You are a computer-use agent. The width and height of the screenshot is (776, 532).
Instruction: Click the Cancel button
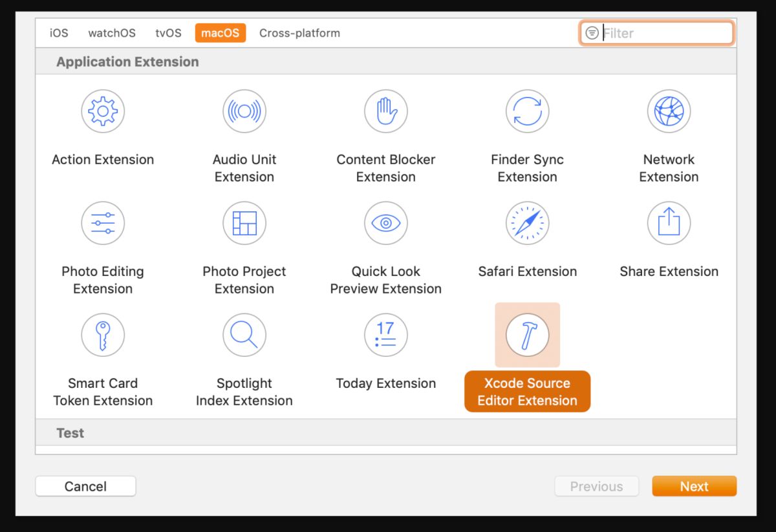[85, 486]
